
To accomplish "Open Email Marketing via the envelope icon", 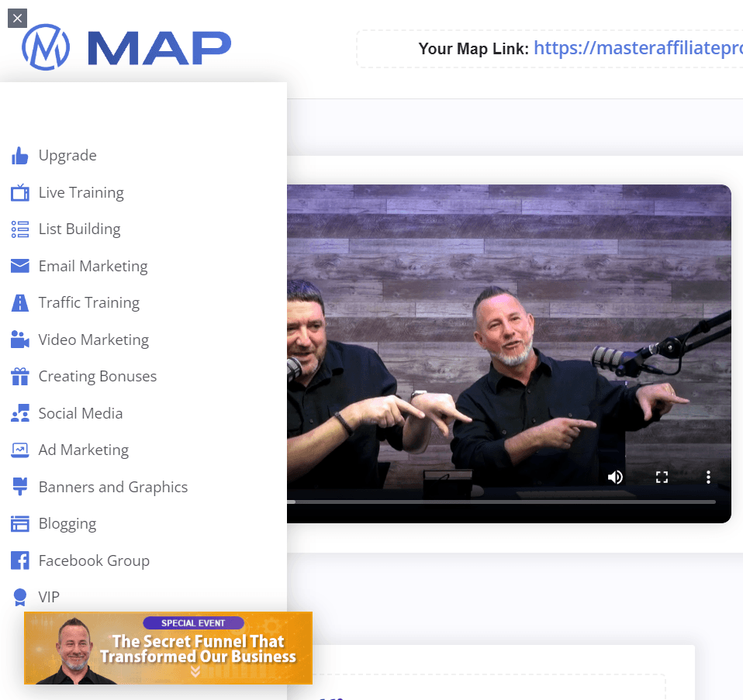I will [19, 266].
